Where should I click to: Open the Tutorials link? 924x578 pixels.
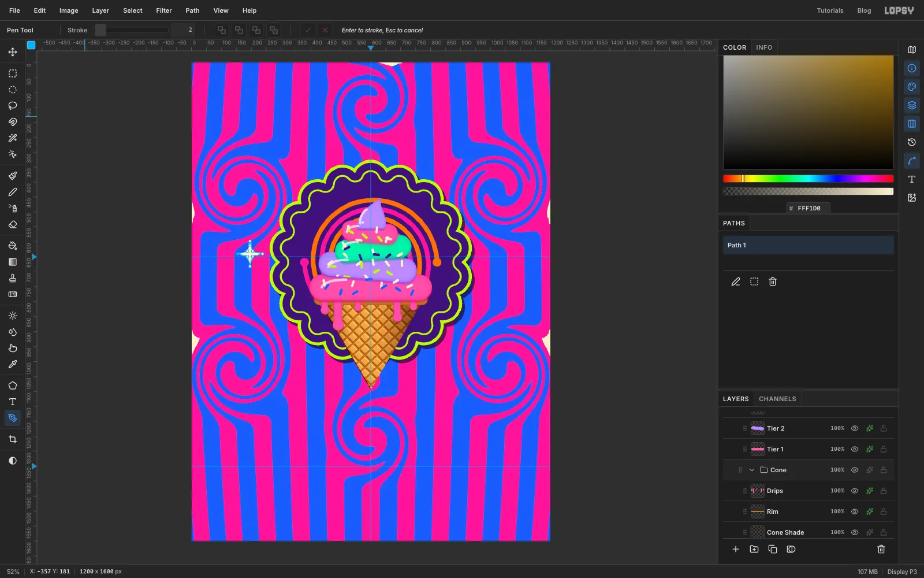830,10
